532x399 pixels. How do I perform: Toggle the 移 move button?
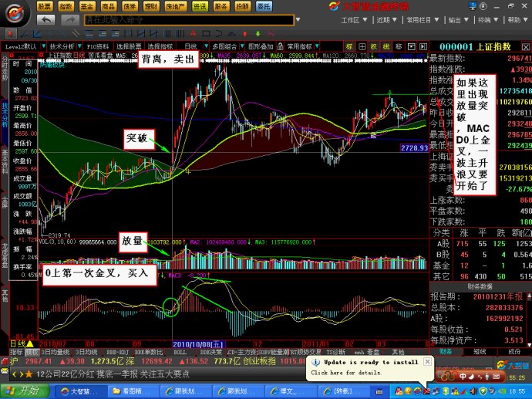pyautogui.click(x=399, y=46)
